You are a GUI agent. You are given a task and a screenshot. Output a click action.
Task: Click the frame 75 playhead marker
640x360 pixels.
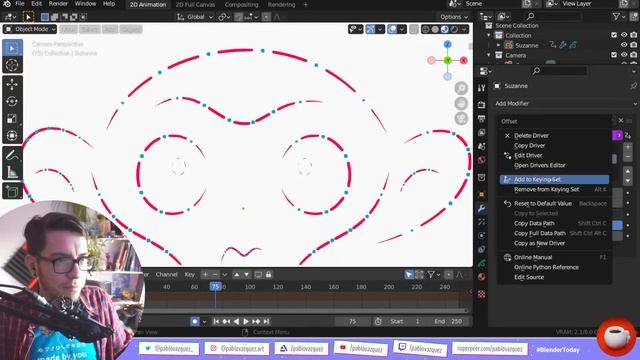(x=215, y=287)
